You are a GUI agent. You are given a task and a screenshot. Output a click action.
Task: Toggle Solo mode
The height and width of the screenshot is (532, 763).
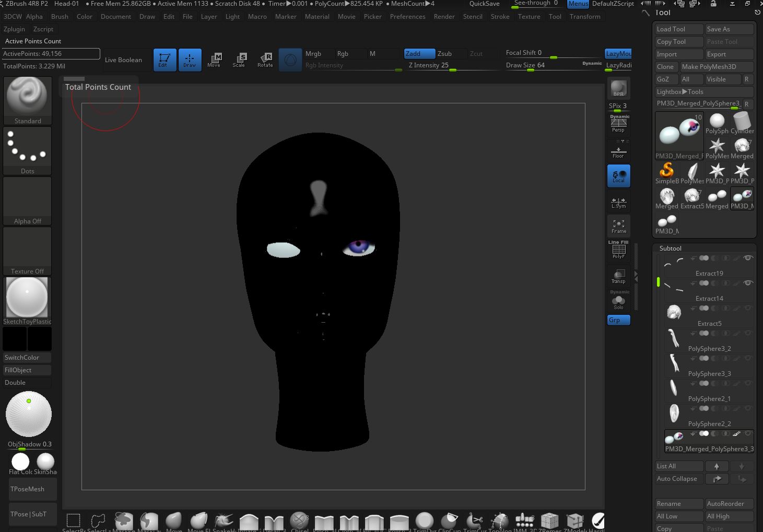[618, 301]
